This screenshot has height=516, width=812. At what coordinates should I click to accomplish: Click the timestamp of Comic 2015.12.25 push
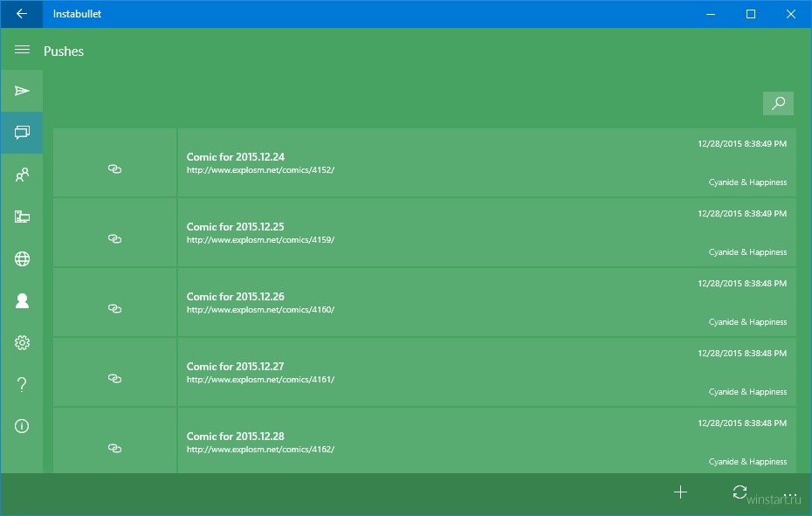742,213
